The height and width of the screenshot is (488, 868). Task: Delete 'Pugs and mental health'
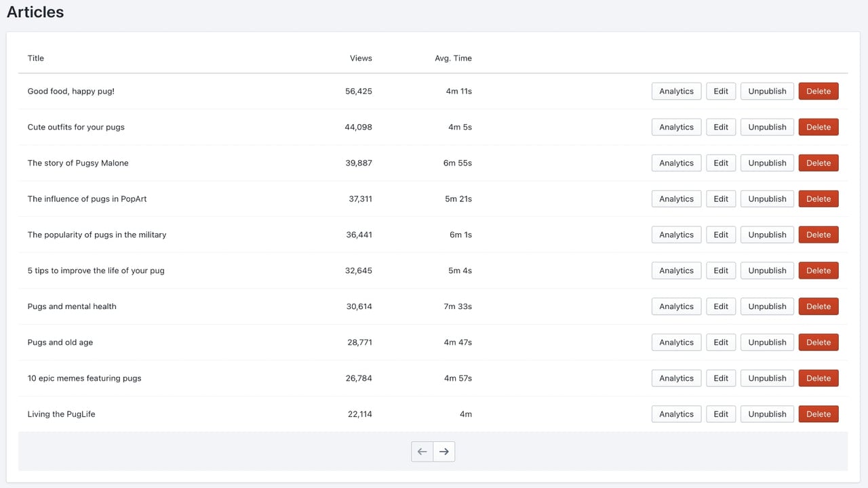point(818,307)
